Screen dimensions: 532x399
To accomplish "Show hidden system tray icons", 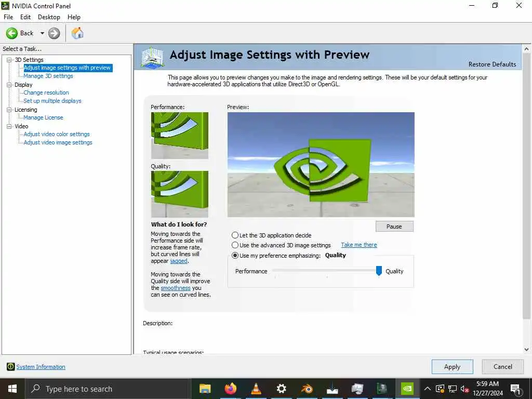I will click(428, 389).
